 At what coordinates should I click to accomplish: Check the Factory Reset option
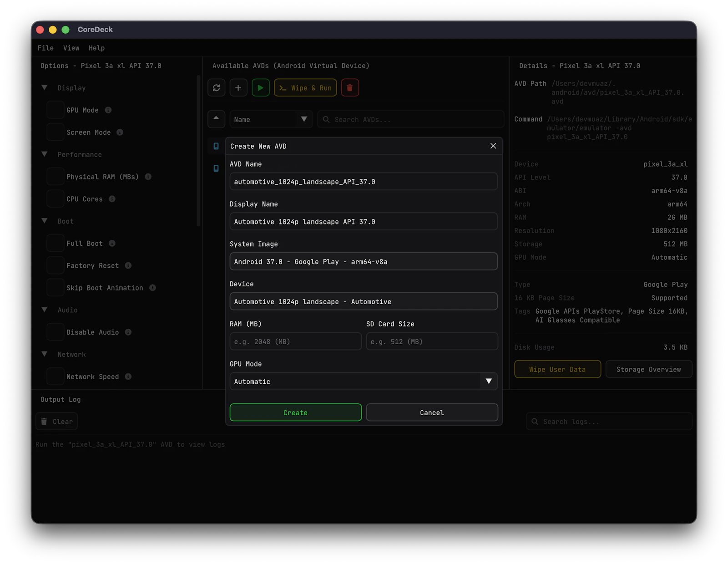tap(56, 265)
